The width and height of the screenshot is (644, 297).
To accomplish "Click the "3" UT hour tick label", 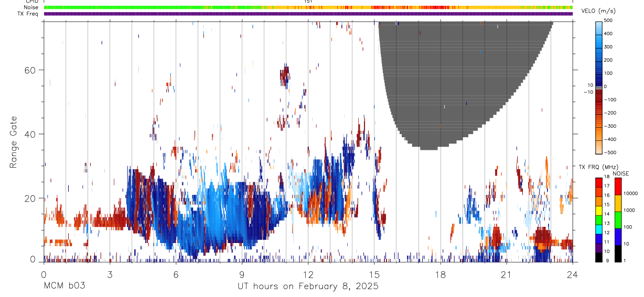I will (110, 274).
